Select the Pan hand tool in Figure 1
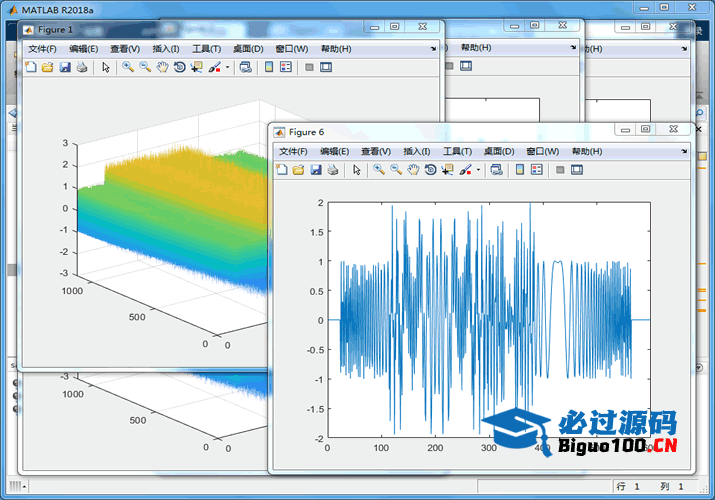Image resolution: width=715 pixels, height=500 pixels. tap(162, 67)
